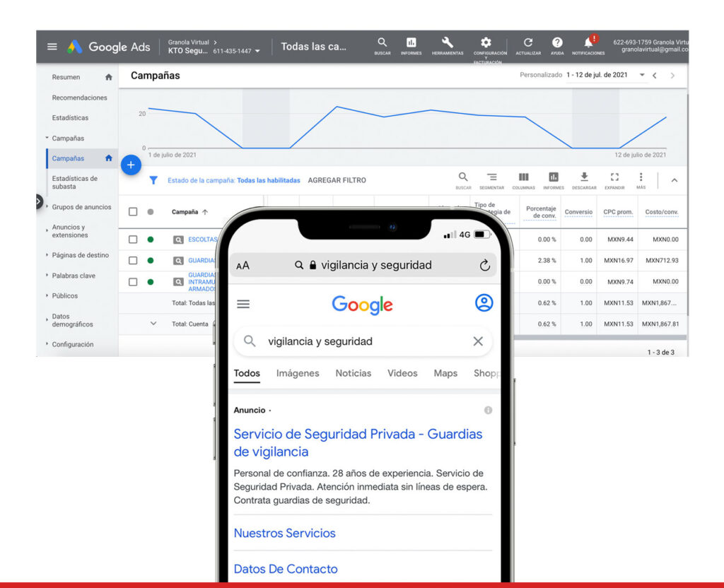Open the Google Ads hamburger menu
Image resolution: width=724 pixels, height=588 pixels.
pos(52,47)
